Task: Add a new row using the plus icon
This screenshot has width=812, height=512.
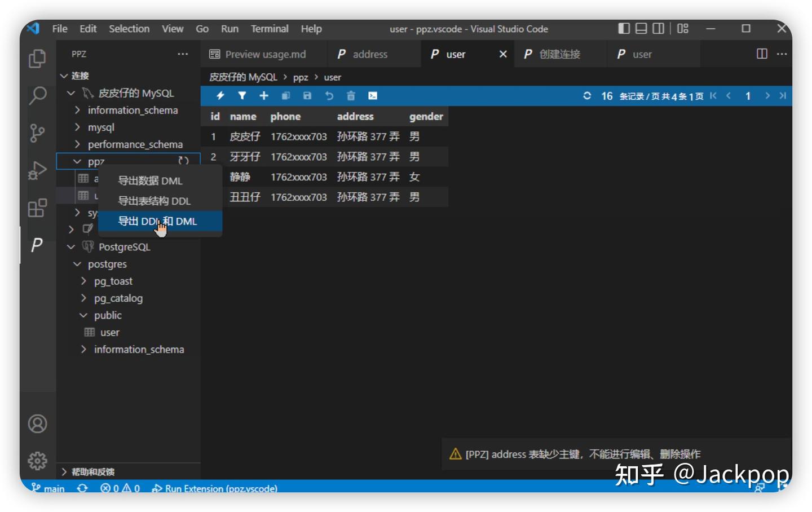Action: [263, 96]
